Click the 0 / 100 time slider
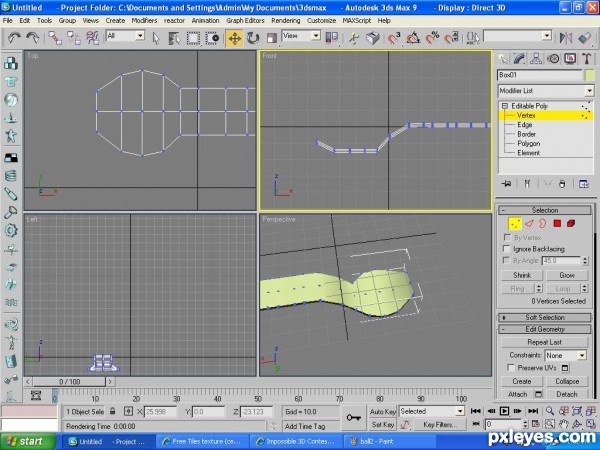600x450 pixels. coord(69,382)
